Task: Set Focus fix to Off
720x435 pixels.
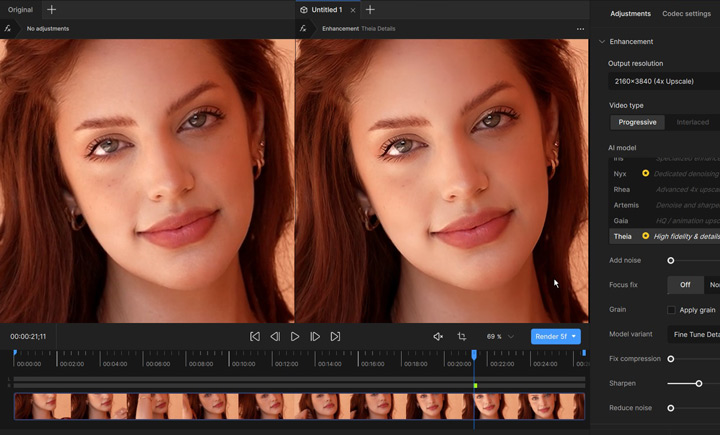Action: click(x=685, y=285)
